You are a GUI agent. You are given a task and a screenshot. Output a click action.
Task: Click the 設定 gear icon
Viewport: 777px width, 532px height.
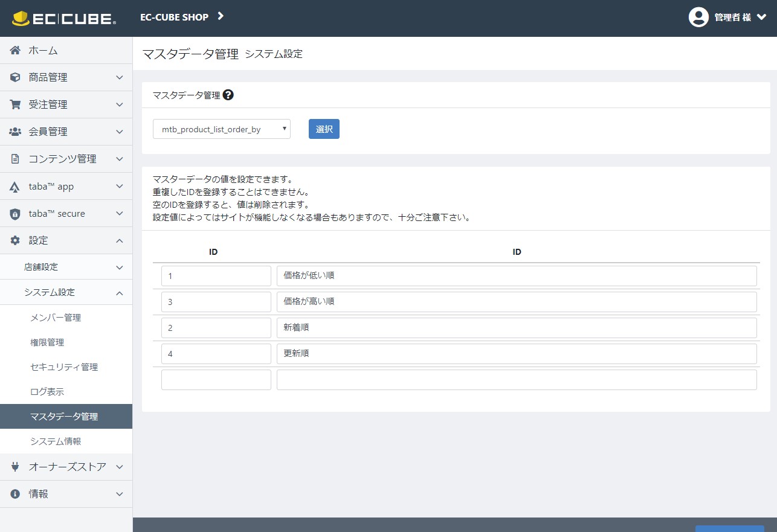point(16,240)
